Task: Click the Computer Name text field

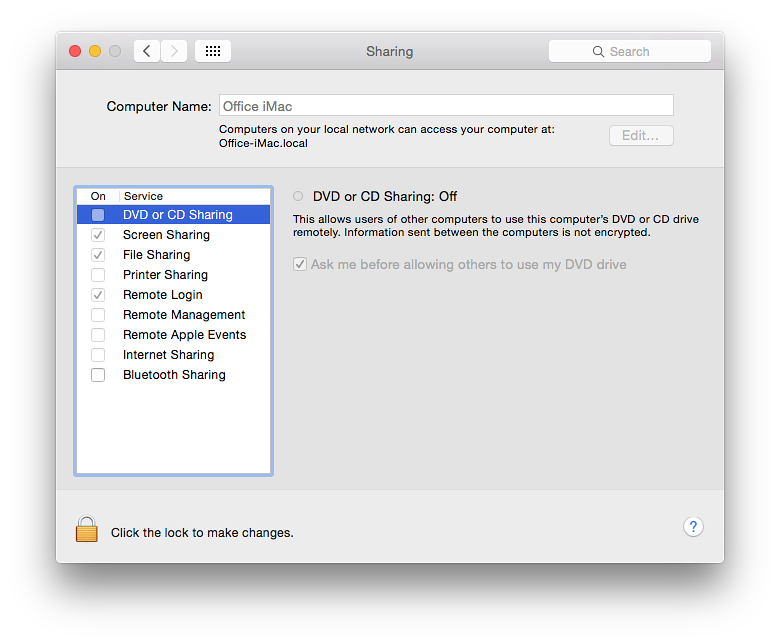Action: coord(446,105)
